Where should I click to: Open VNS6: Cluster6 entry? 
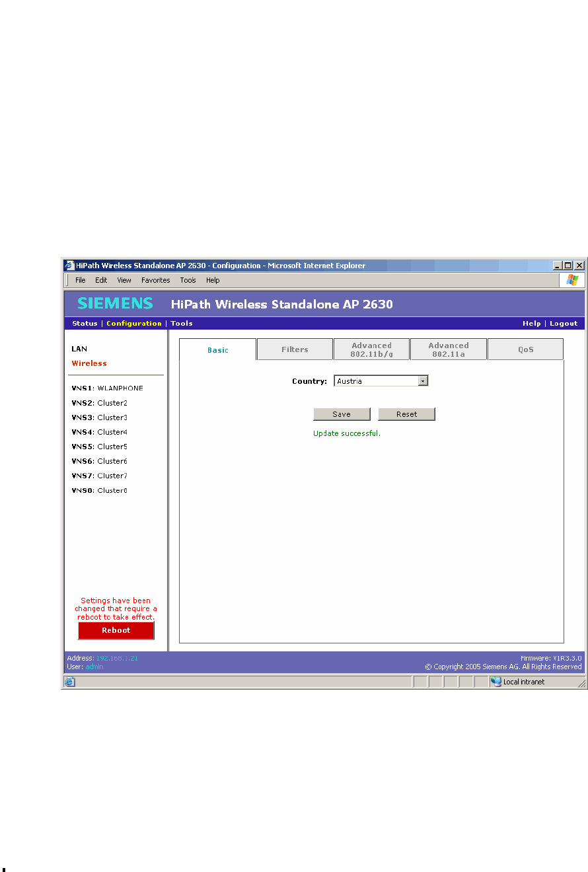99,461
